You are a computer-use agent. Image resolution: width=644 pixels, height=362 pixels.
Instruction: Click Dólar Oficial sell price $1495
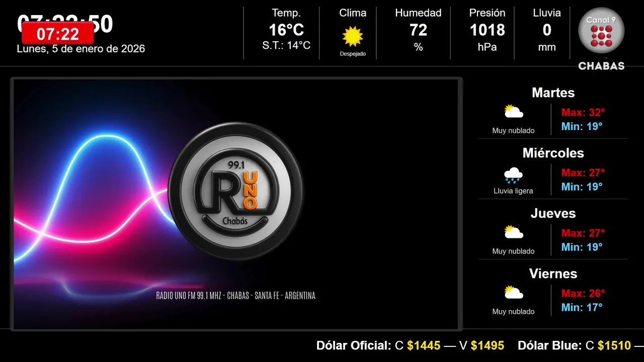tap(488, 346)
